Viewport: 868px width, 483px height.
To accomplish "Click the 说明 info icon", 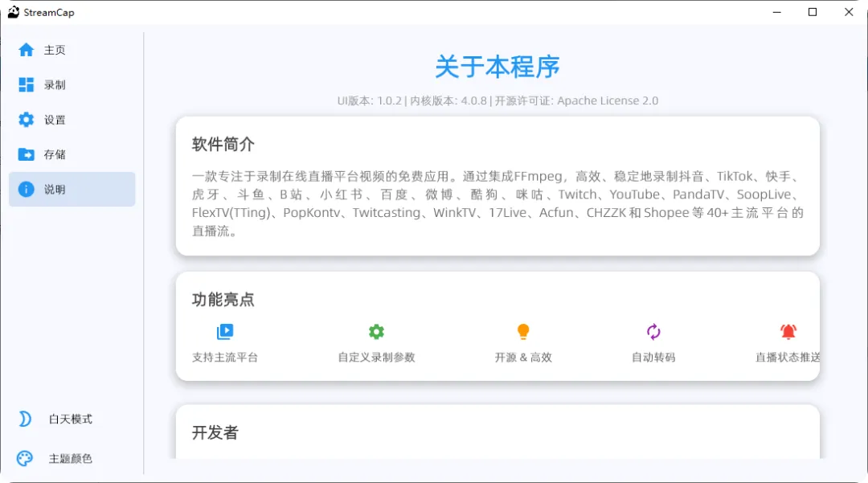I will click(26, 189).
